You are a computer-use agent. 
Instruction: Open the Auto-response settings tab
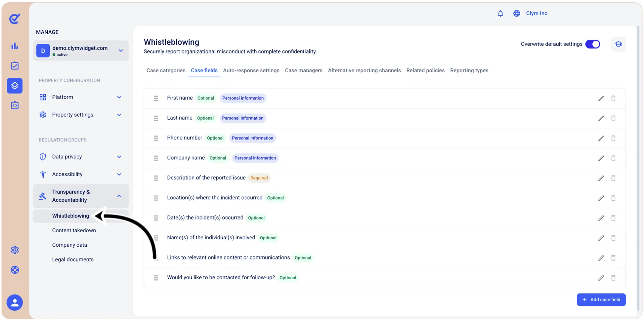[251, 70]
